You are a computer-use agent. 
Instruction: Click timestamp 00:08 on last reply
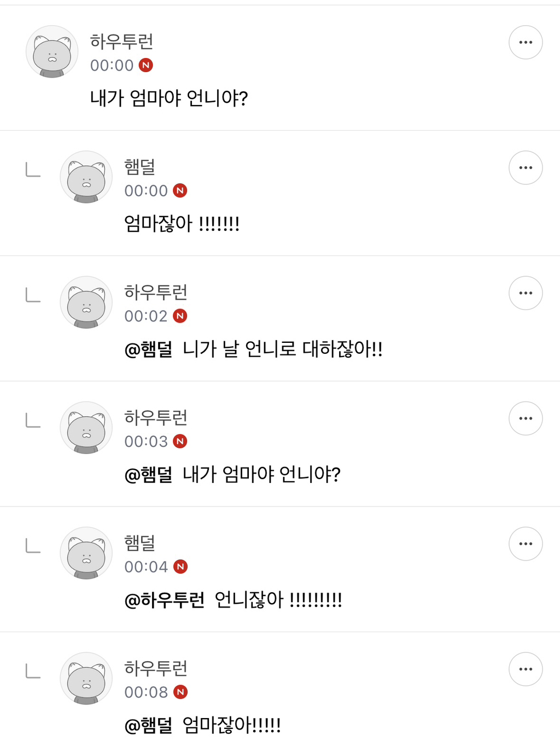click(146, 692)
